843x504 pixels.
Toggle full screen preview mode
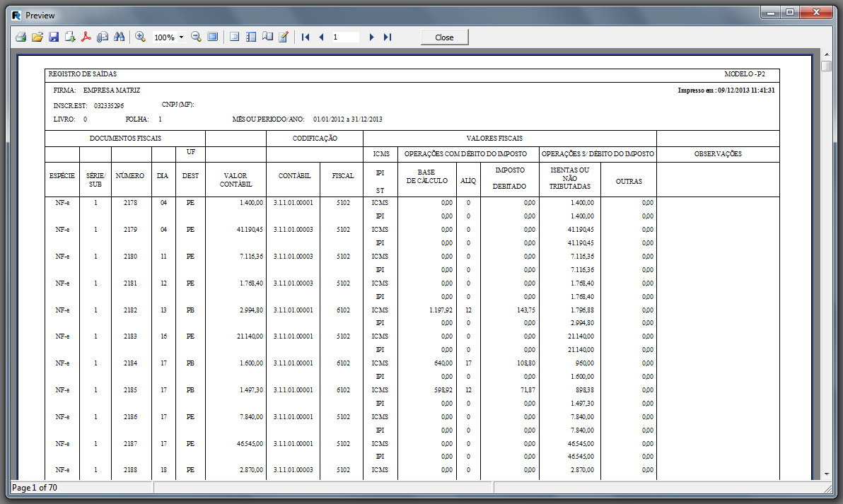point(213,37)
